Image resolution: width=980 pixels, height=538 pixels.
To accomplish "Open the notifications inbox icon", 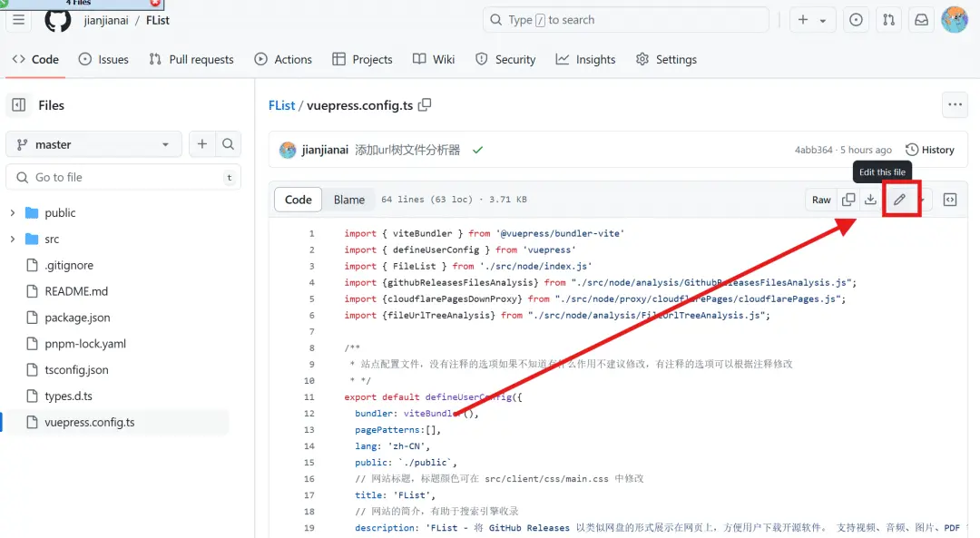I will (x=921, y=20).
